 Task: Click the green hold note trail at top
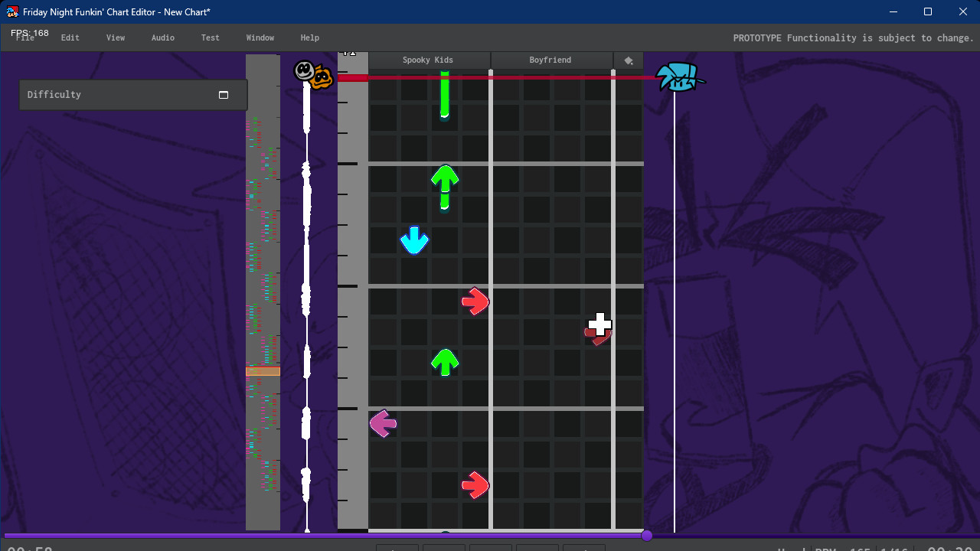point(444,93)
